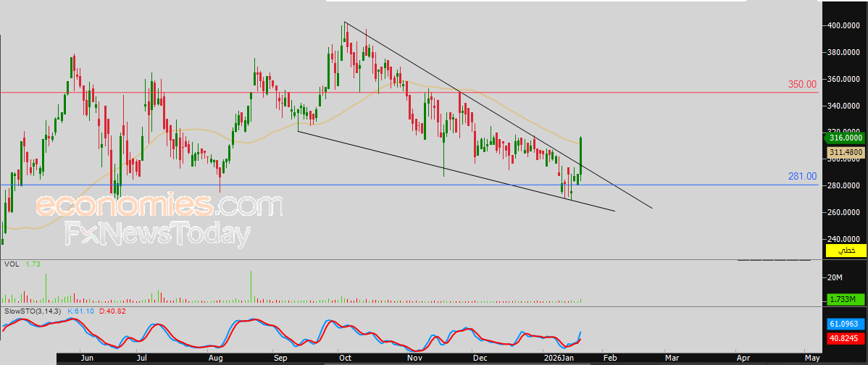
Task: Click the Sep label on time axis
Action: point(281,358)
